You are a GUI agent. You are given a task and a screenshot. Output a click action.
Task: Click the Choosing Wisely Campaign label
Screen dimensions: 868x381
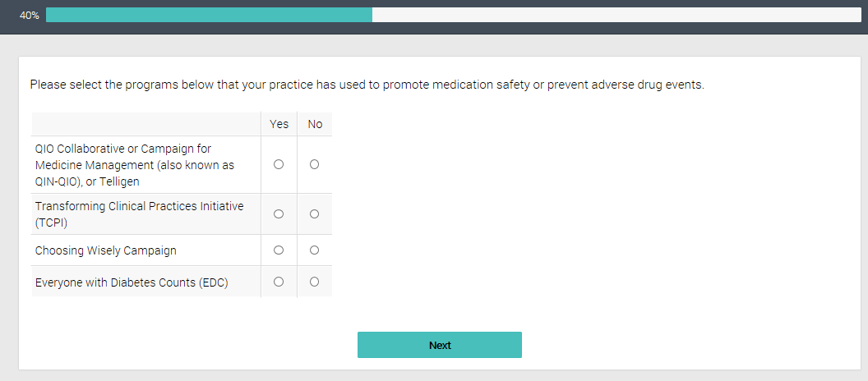point(105,250)
